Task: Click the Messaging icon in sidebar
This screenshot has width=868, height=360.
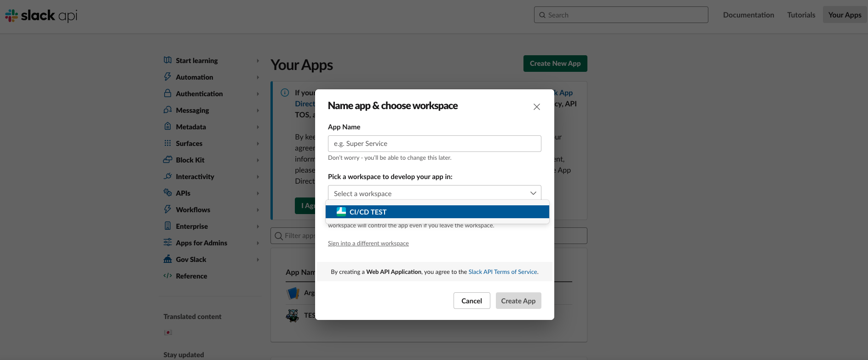Action: coord(168,110)
